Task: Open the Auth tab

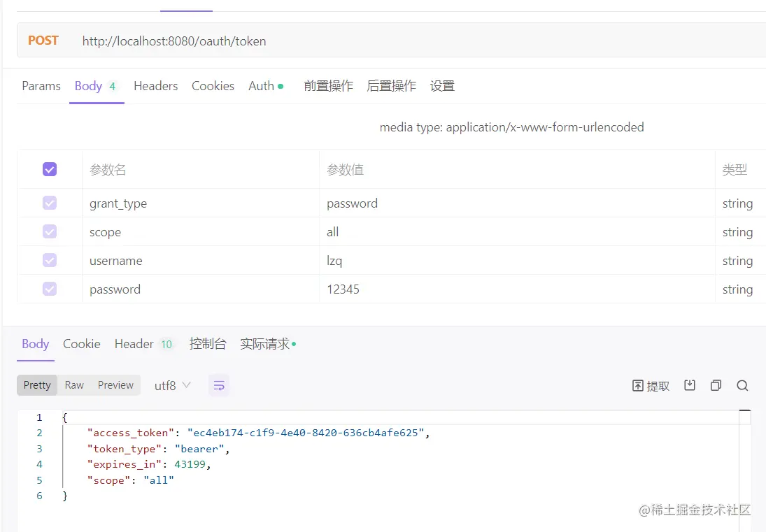Action: point(265,86)
